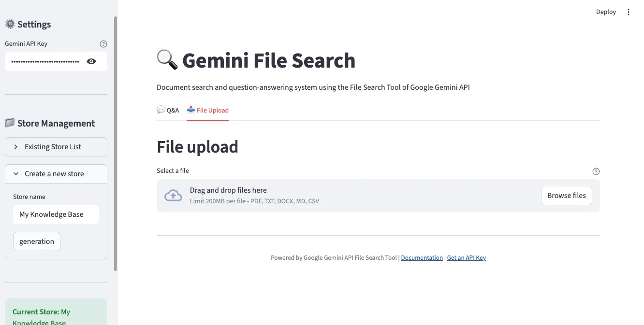The image size is (644, 325).
Task: Click the chevron on Existing Store List
Action: click(x=15, y=146)
